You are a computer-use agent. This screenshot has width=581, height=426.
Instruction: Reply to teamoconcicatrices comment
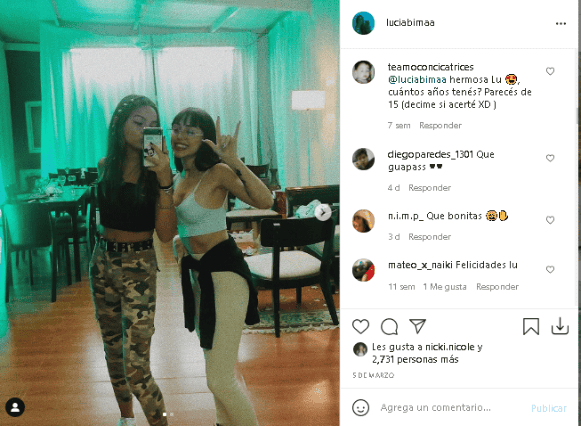click(x=440, y=126)
